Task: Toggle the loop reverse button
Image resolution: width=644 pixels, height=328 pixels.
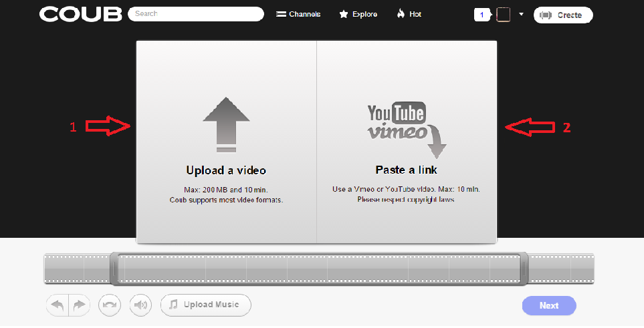Action: pyautogui.click(x=110, y=305)
